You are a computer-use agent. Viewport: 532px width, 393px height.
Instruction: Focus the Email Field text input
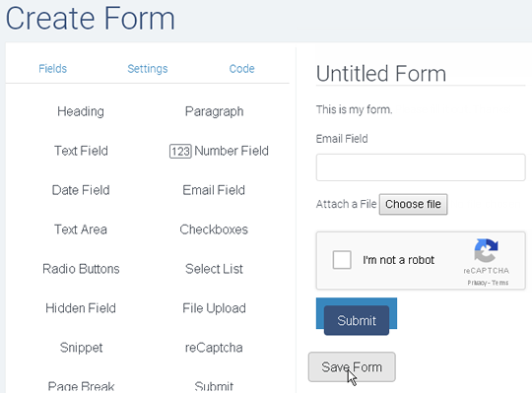421,167
